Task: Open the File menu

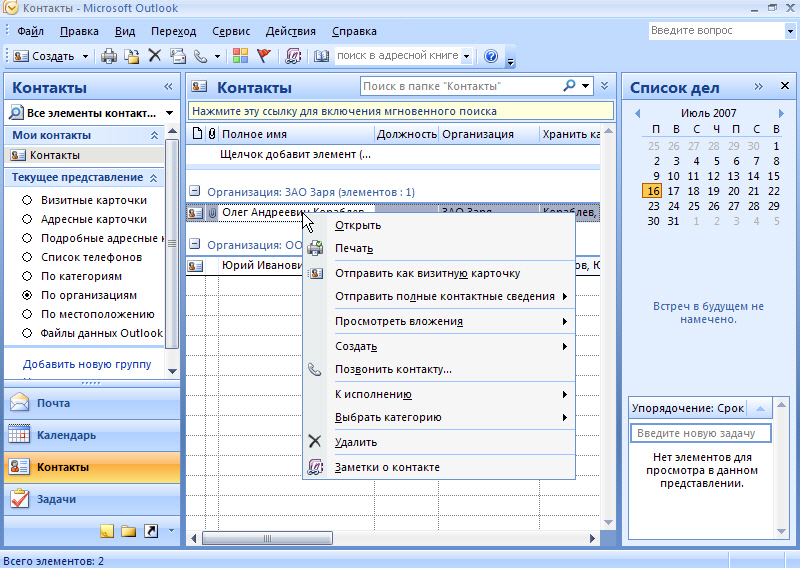Action: coord(30,31)
